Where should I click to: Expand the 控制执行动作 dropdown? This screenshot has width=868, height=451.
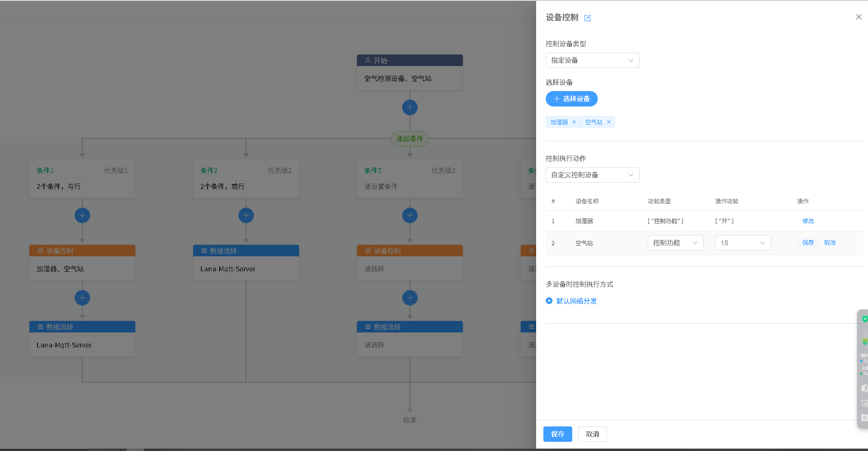coord(592,175)
